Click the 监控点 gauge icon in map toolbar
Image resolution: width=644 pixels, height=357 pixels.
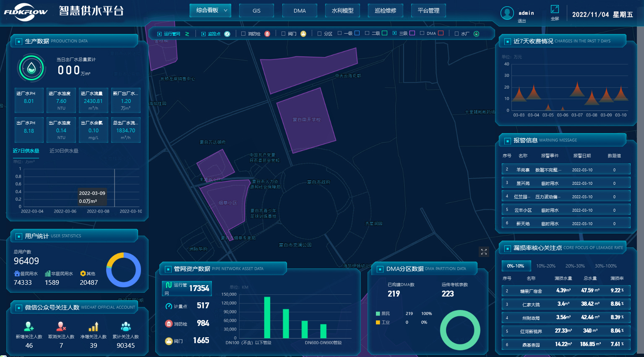227,34
